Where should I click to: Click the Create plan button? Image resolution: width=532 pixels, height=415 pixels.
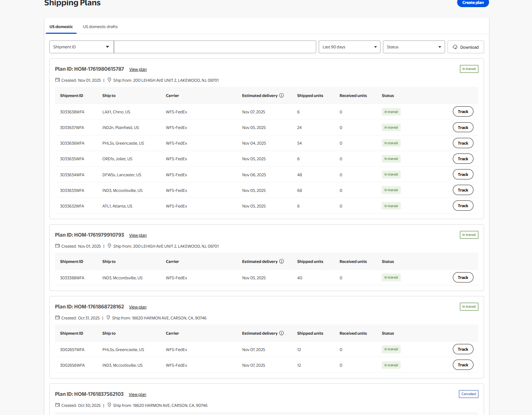tap(473, 3)
